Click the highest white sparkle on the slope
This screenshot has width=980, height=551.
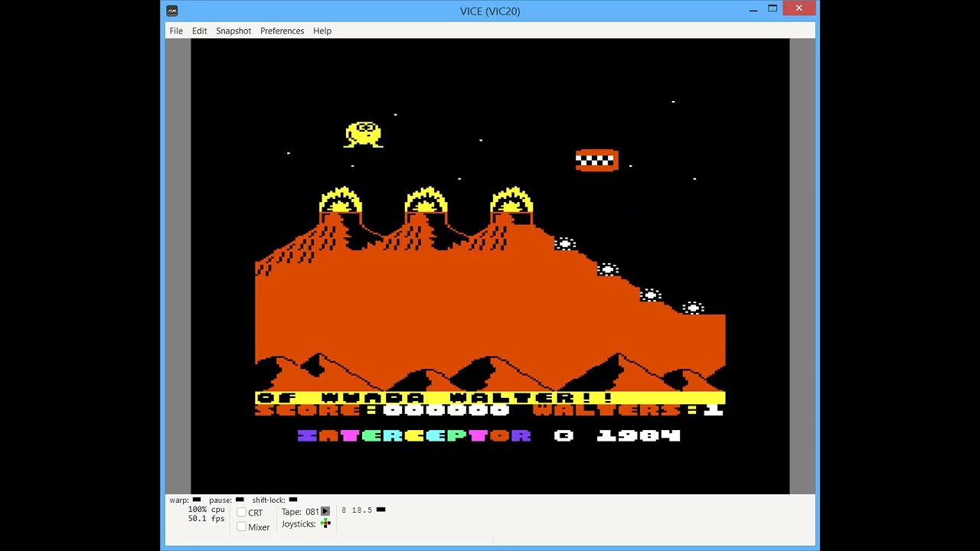click(565, 244)
